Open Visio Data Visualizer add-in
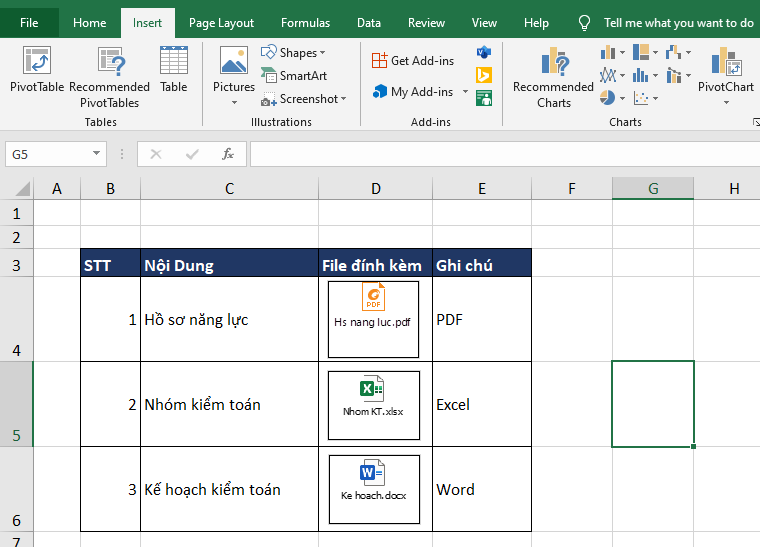Screen dimensions: 760x547 [x=484, y=52]
